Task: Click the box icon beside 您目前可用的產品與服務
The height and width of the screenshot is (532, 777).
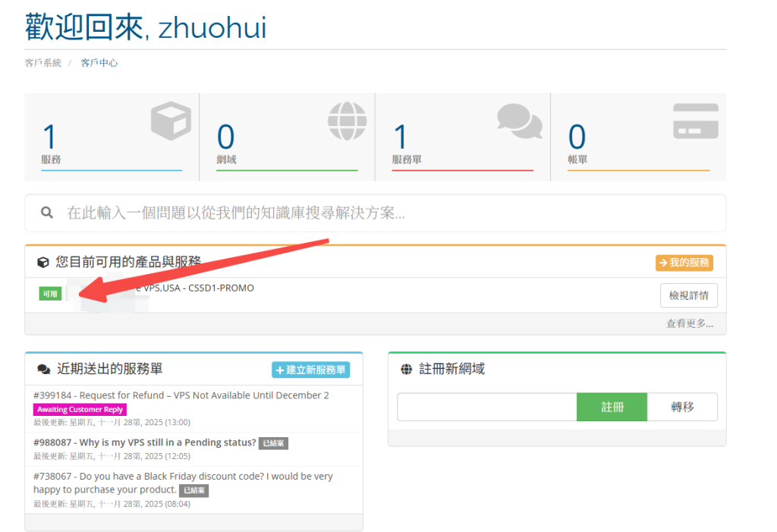Action: pos(43,263)
